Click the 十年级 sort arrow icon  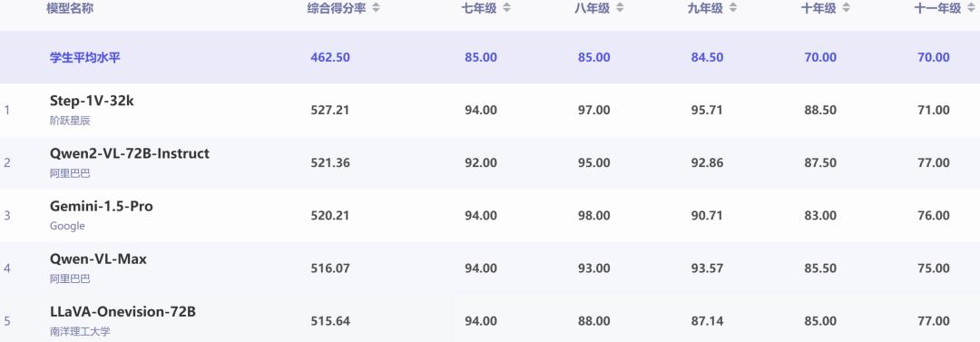846,8
